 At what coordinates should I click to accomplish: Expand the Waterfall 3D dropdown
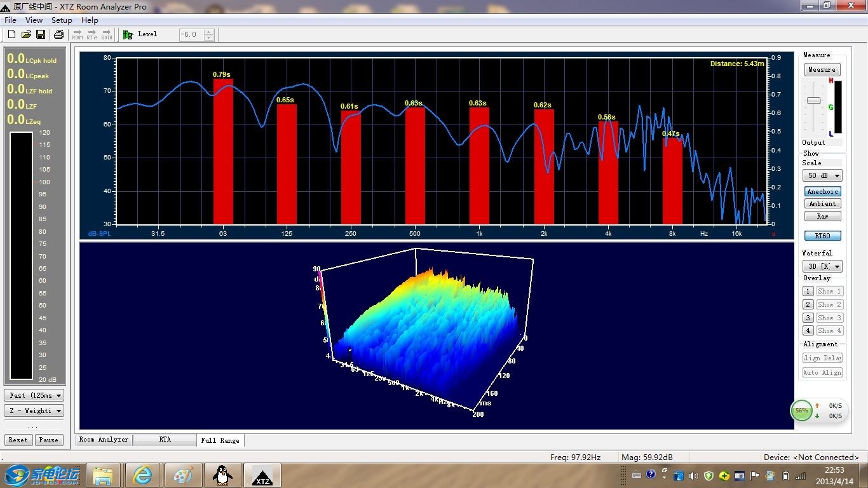coord(822,266)
